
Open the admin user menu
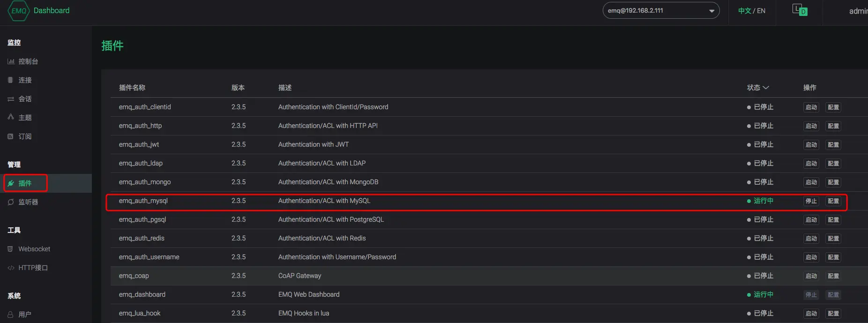pyautogui.click(x=858, y=11)
